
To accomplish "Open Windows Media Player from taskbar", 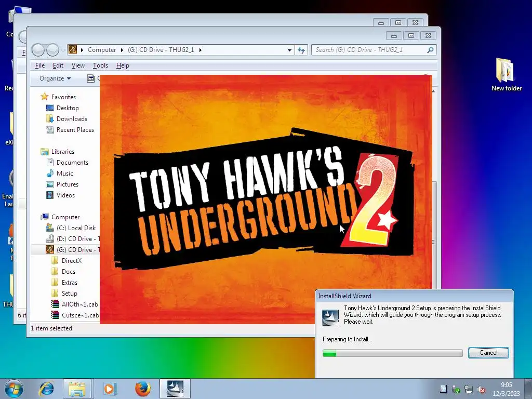I will coord(109,389).
